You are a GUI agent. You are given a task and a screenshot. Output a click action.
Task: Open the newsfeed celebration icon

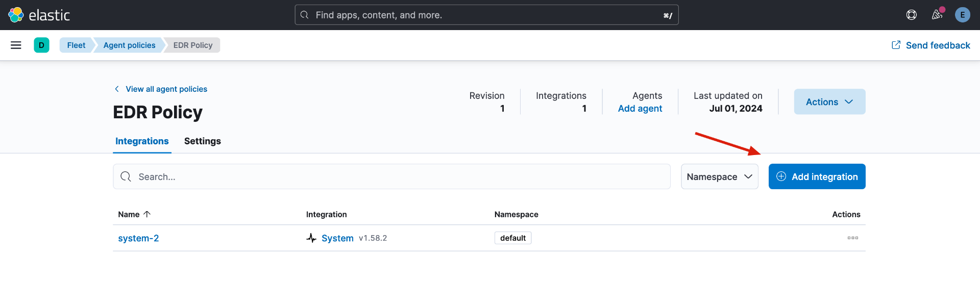pyautogui.click(x=937, y=15)
